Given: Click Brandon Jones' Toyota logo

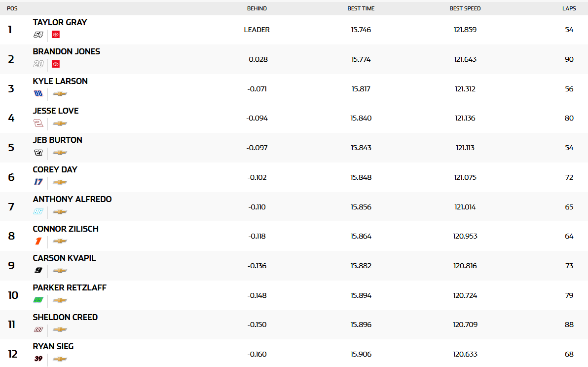Looking at the screenshot, I should point(56,64).
